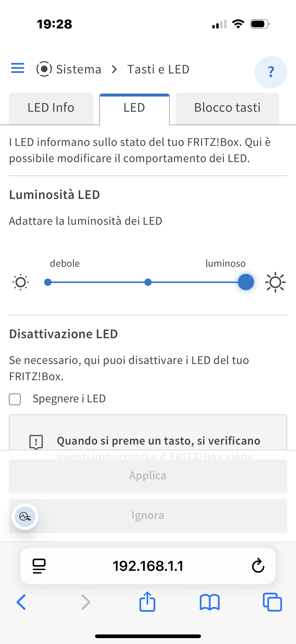Open the hamburger navigation menu
This screenshot has width=296, height=644.
tap(18, 68)
